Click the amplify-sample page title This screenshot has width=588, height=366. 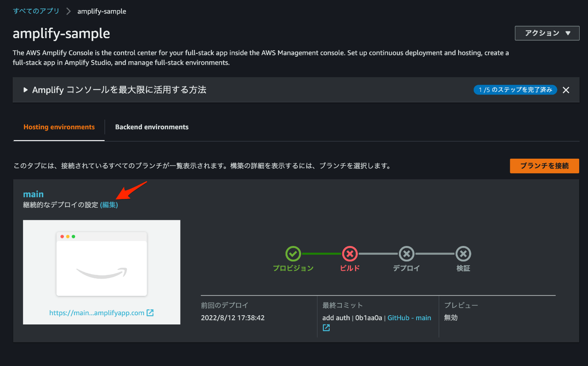point(61,33)
